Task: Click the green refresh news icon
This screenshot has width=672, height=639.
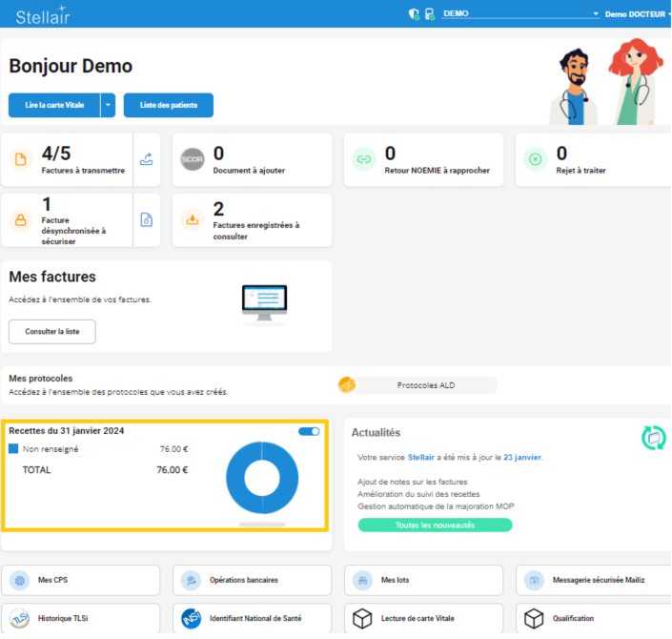Action: point(653,438)
